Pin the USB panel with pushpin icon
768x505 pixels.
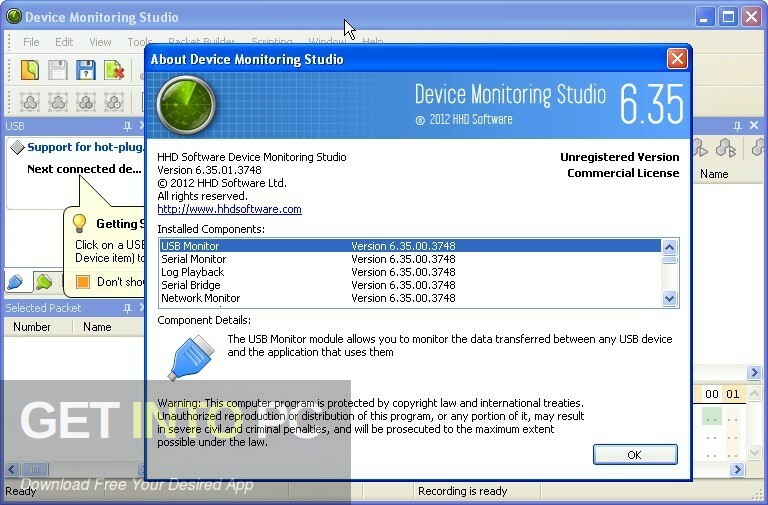point(127,126)
